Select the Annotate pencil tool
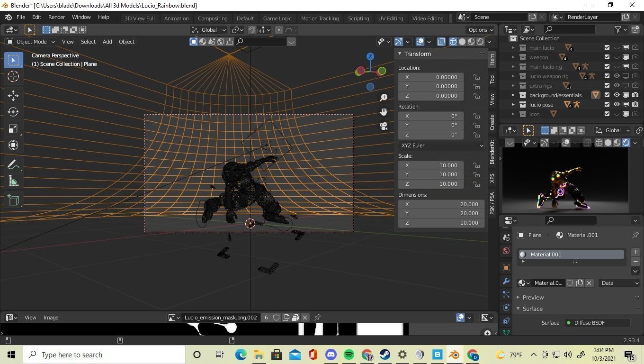Image resolution: width=644 pixels, height=364 pixels. [x=13, y=164]
